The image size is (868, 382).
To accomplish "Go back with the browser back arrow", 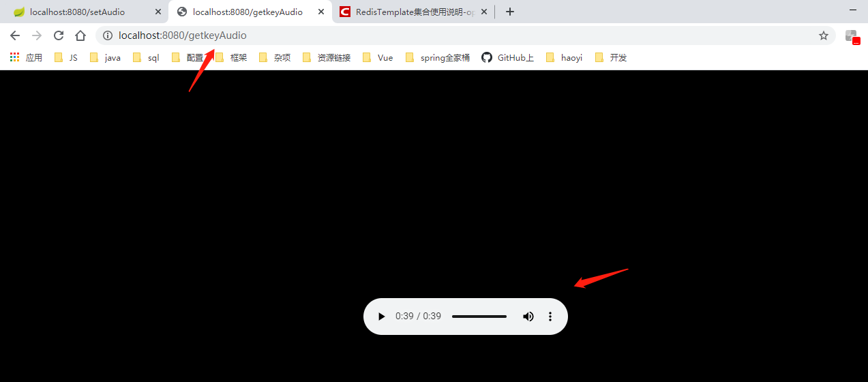I will coord(15,35).
